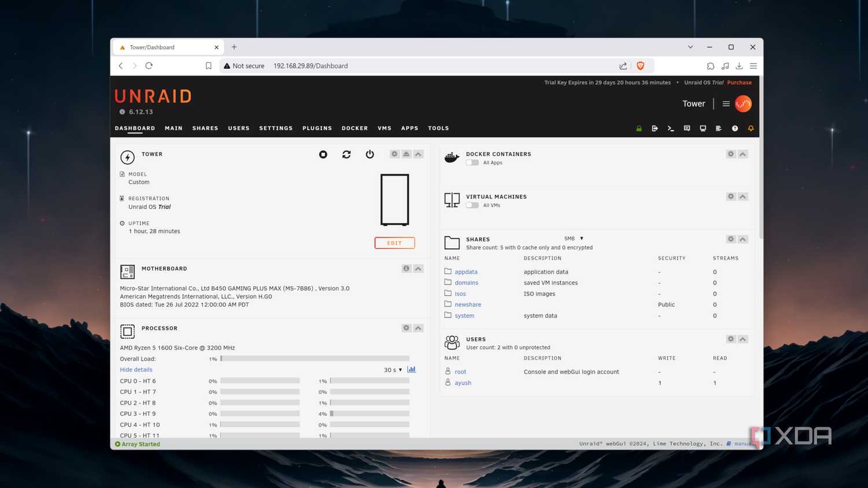This screenshot has width=868, height=488.
Task: Collapse the Tower panel with chevron
Action: click(x=418, y=154)
